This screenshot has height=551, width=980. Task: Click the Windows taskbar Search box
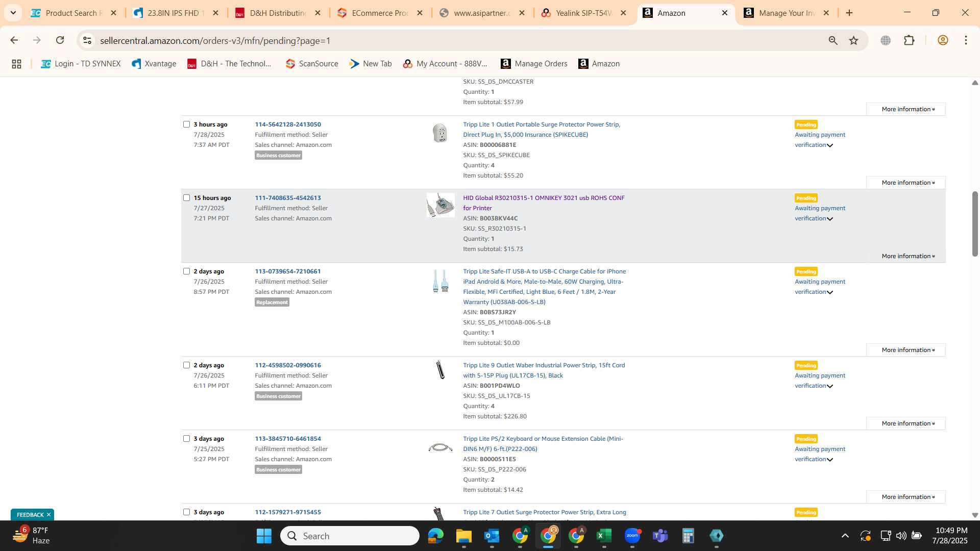[x=350, y=536]
